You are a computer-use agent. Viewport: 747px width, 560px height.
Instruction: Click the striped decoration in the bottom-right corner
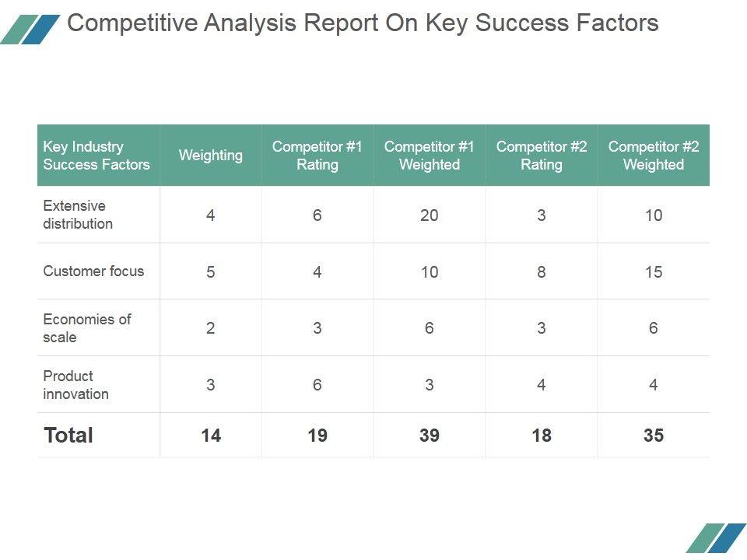(x=715, y=537)
